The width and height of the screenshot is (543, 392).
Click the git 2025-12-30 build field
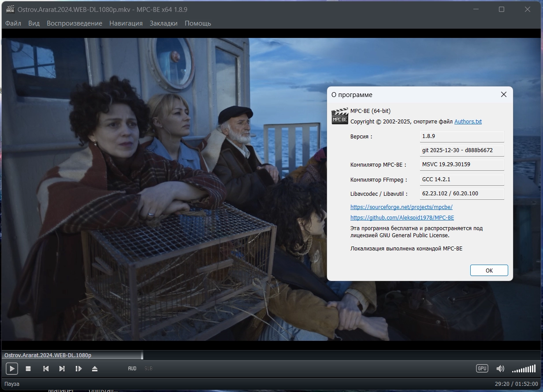click(462, 150)
